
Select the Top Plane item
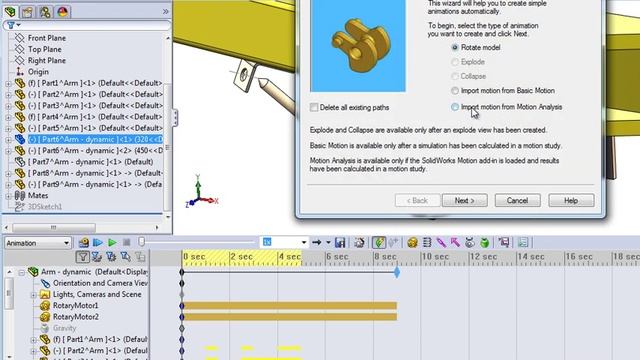point(44,49)
